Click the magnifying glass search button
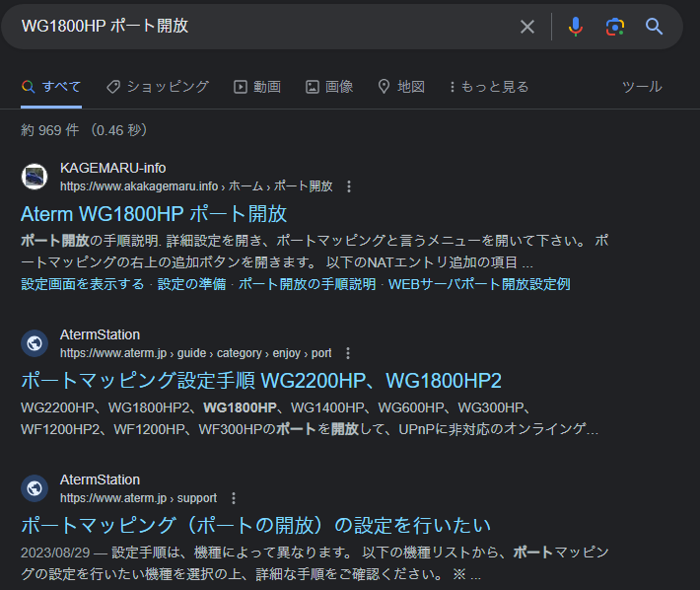The image size is (700, 590). 654,27
